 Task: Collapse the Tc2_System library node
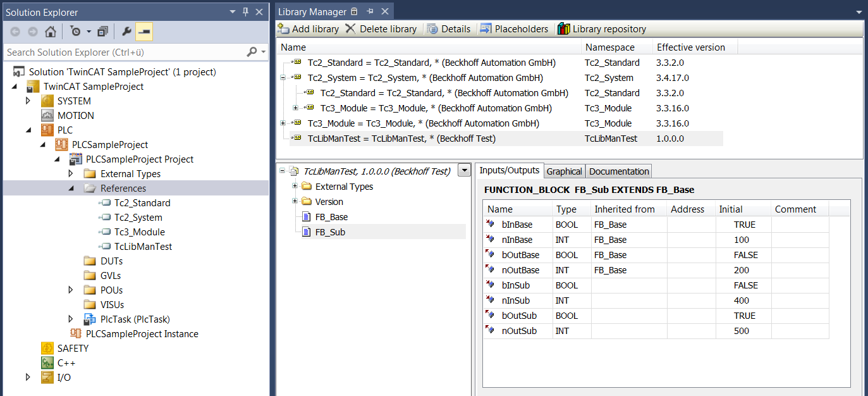(x=283, y=78)
